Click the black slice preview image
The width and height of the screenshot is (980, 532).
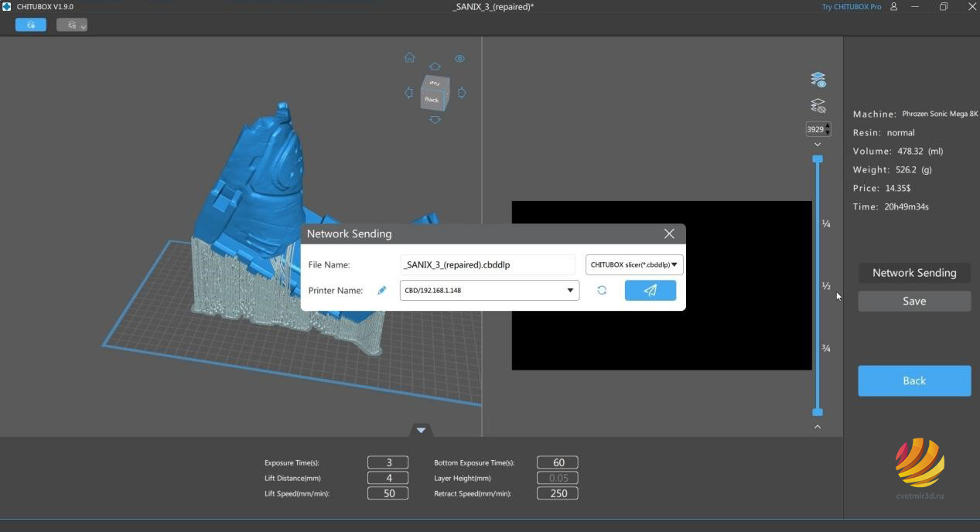(661, 285)
